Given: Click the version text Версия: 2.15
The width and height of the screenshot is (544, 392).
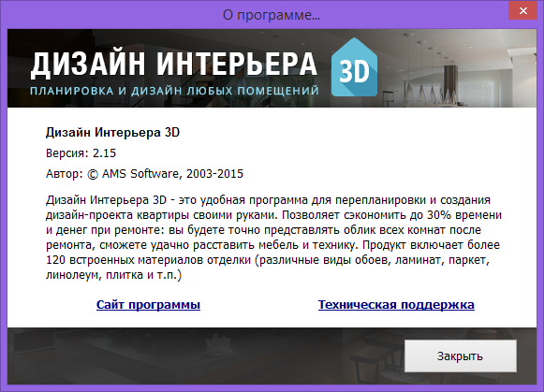Looking at the screenshot, I should (81, 153).
